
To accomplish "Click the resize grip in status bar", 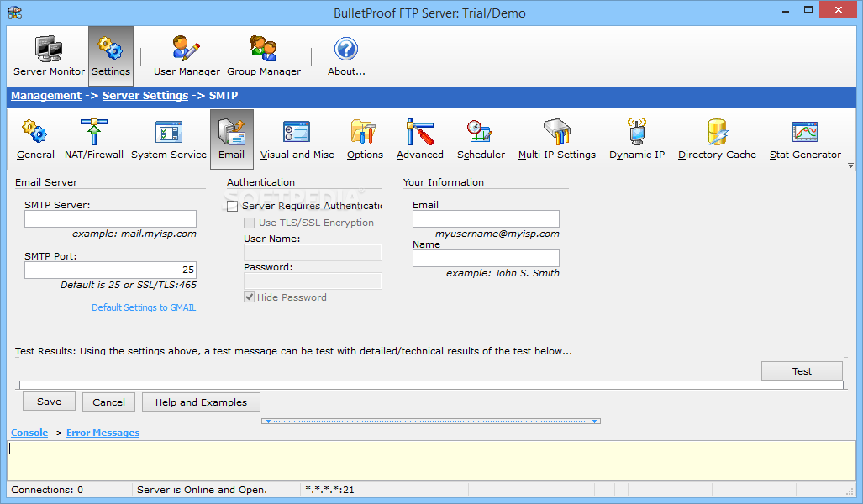I will point(850,491).
